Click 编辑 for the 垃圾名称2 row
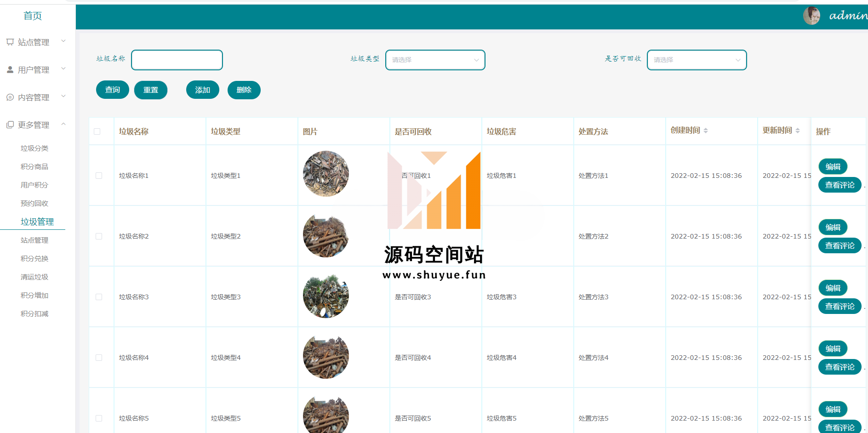The width and height of the screenshot is (868, 433). [x=833, y=227]
